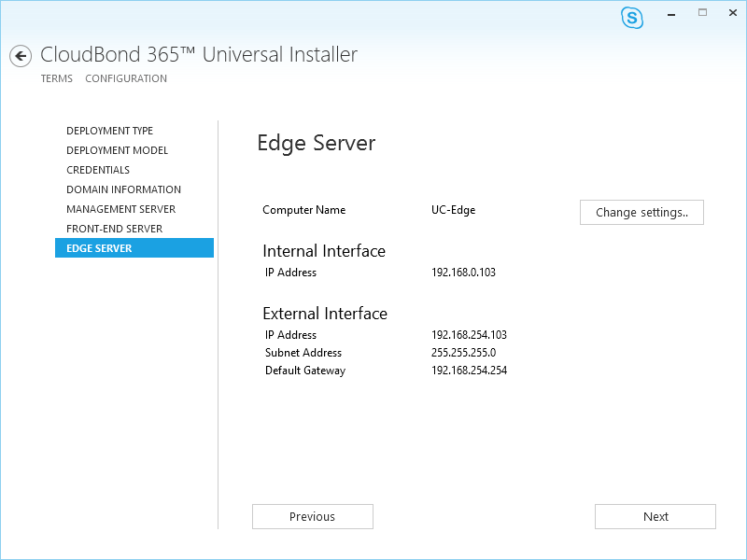
Task: Click the internal IP address 192.168.0.103
Action: coord(463,273)
